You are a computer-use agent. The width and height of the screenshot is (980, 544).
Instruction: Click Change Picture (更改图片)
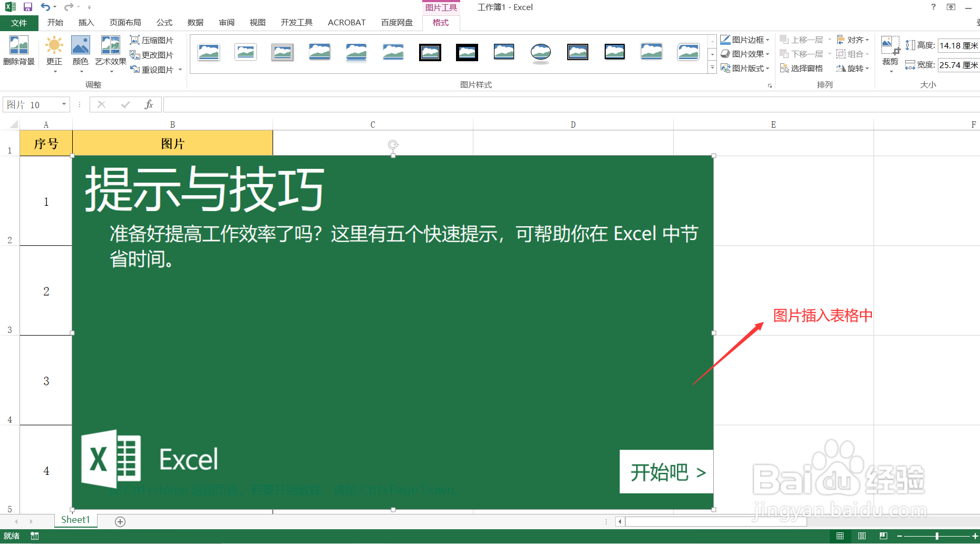point(152,55)
